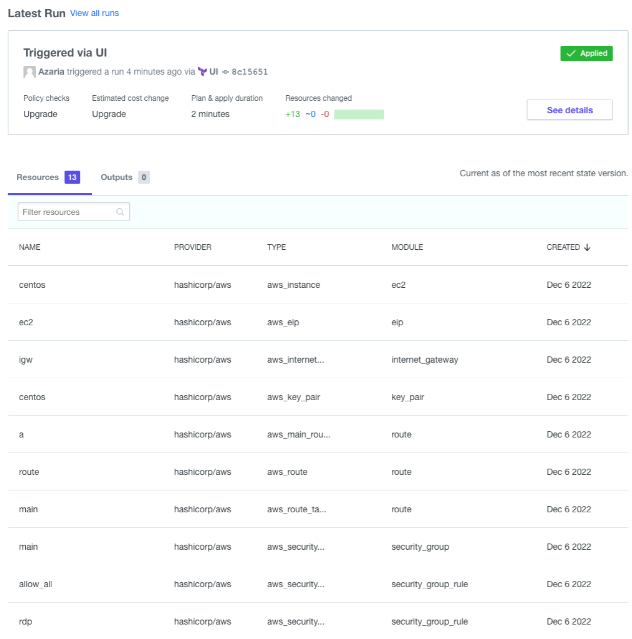This screenshot has width=632, height=639.
Task: Click the checkmark in the Applied badge
Action: pyautogui.click(x=570, y=54)
